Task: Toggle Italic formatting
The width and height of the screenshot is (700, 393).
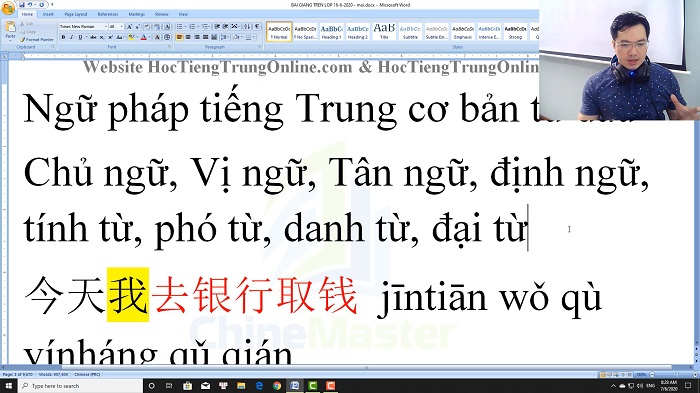Action: pos(71,38)
